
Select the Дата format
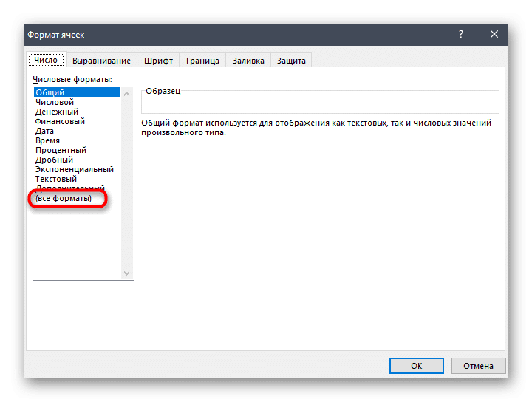[x=77, y=131]
